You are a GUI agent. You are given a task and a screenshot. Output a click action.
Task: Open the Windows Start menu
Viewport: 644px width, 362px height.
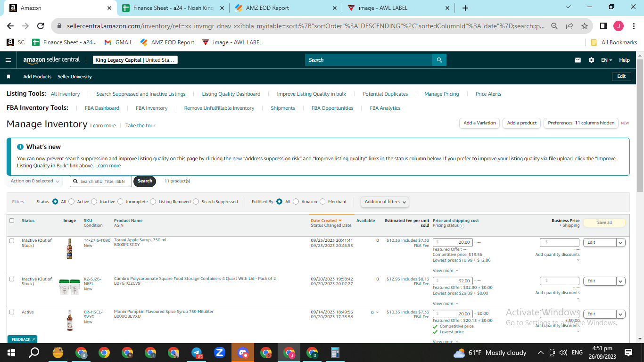[x=11, y=353]
